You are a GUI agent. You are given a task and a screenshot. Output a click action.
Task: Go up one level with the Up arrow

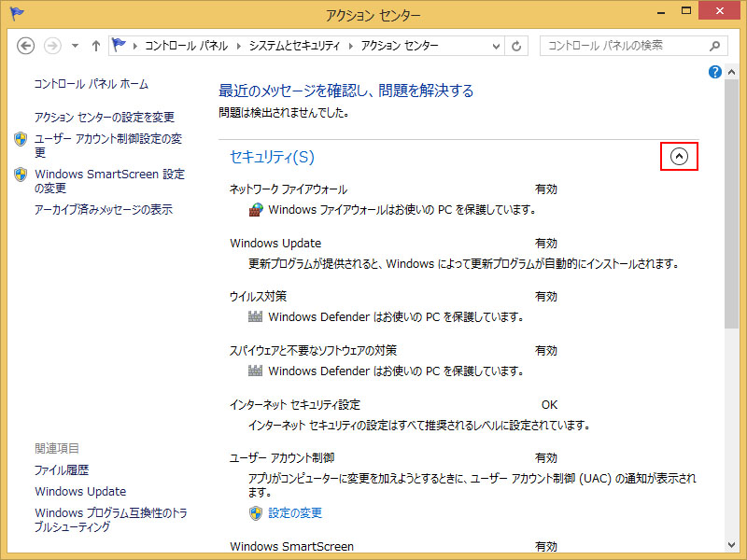point(96,46)
